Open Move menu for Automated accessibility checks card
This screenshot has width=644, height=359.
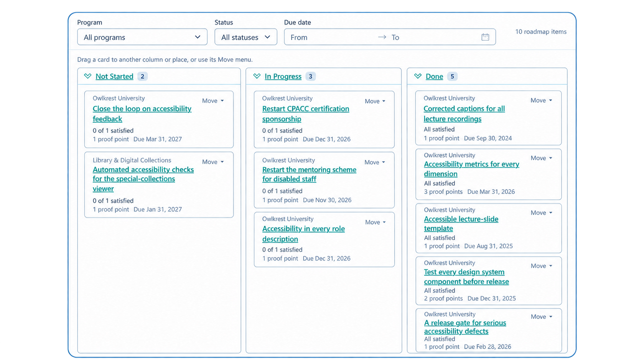(213, 162)
